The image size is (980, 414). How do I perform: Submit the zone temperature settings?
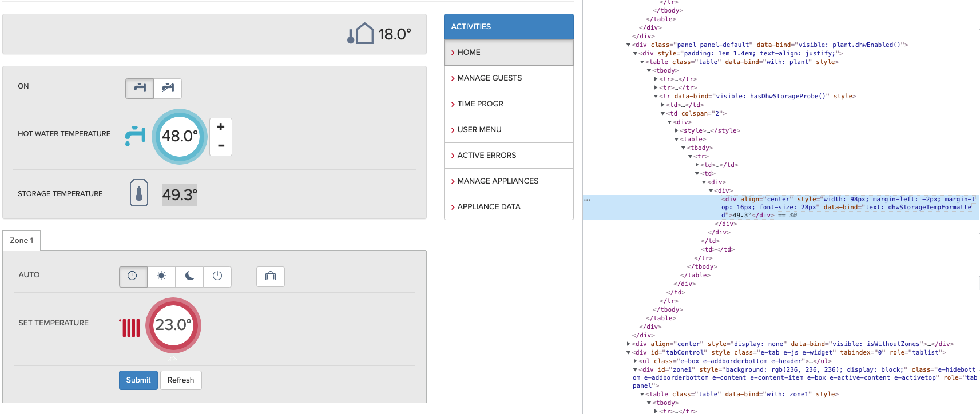tap(138, 380)
